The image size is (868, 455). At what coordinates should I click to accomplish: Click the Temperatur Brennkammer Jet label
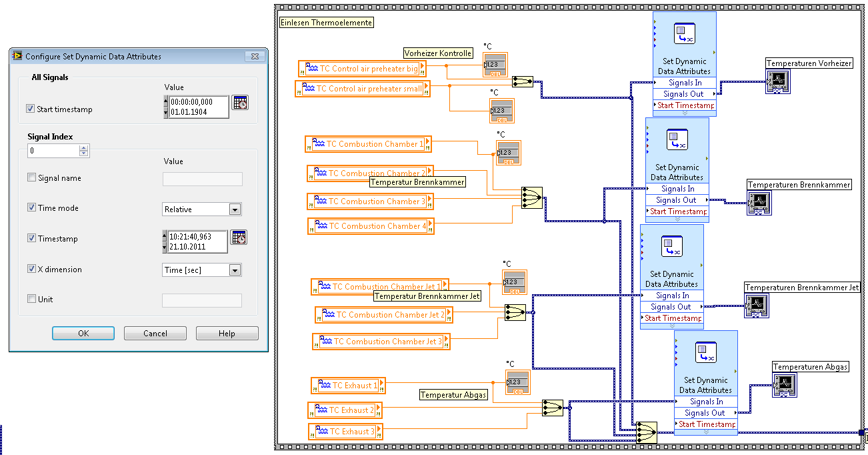click(427, 296)
